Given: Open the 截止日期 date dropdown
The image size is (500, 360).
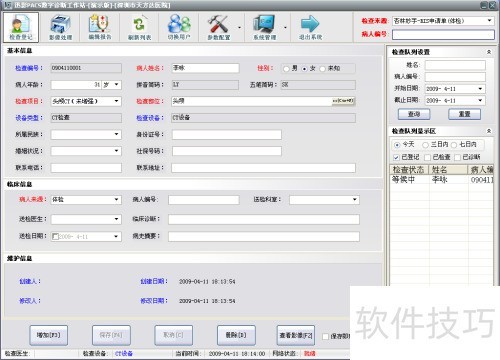Looking at the screenshot, I should coord(480,100).
